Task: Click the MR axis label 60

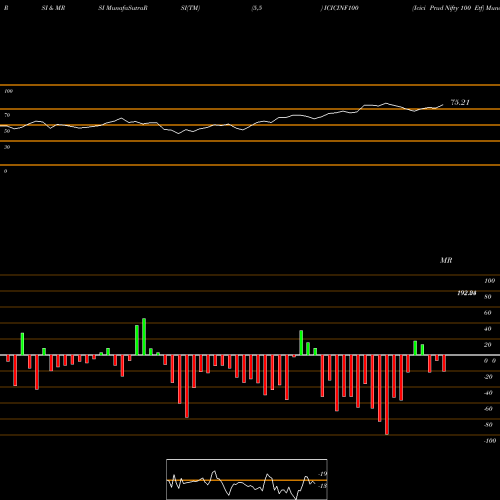Action: pyautogui.click(x=488, y=313)
